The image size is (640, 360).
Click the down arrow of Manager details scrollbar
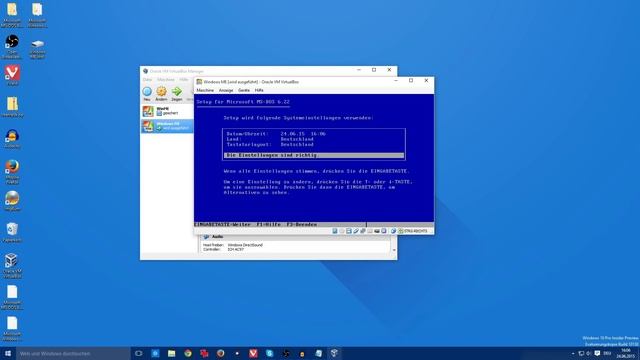[394, 250]
